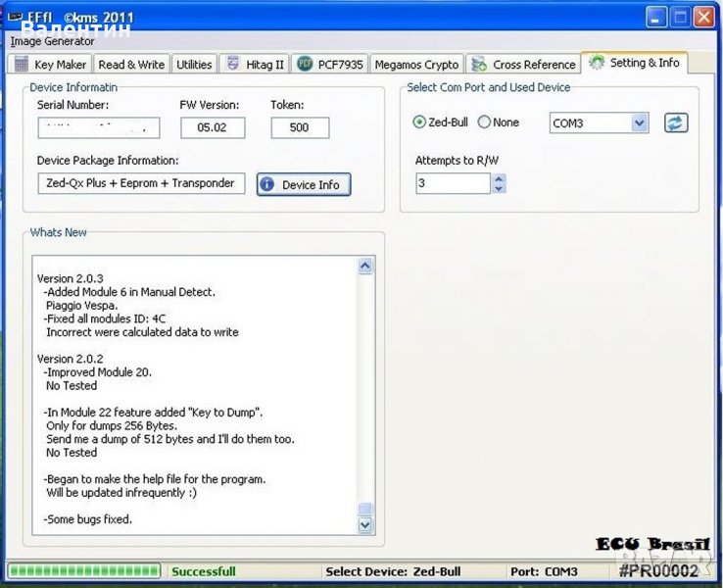Decrease Attempts to R/W value
Viewport: 723px width, 588px height.
click(500, 188)
